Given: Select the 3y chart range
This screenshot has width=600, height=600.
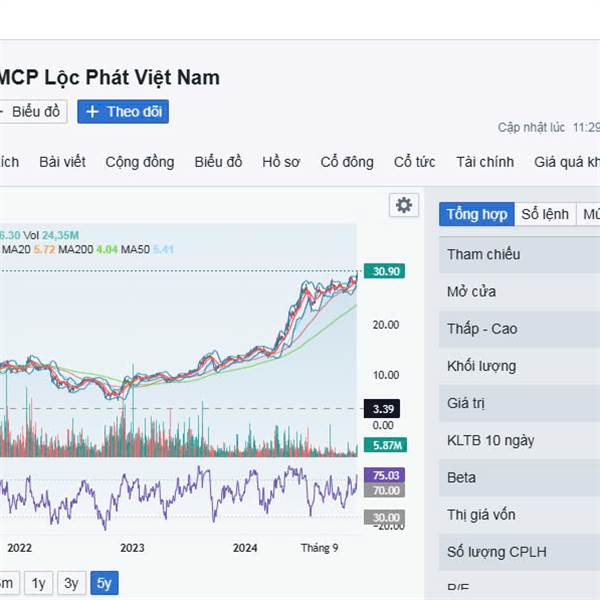Looking at the screenshot, I should click(x=72, y=583).
